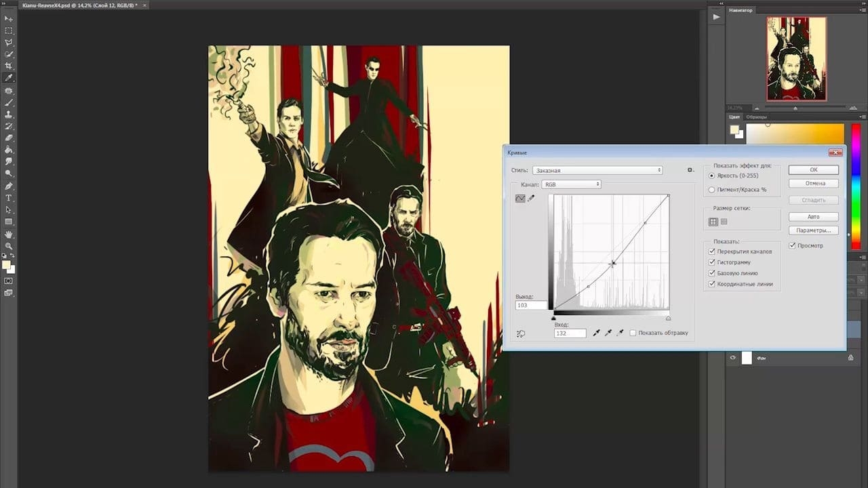Select the Eyedropper tool in toolbar
The image size is (868, 488).
point(9,78)
